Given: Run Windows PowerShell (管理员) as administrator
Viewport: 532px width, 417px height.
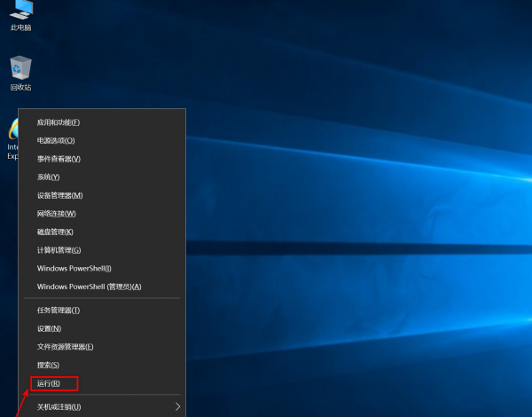Looking at the screenshot, I should pos(89,287).
